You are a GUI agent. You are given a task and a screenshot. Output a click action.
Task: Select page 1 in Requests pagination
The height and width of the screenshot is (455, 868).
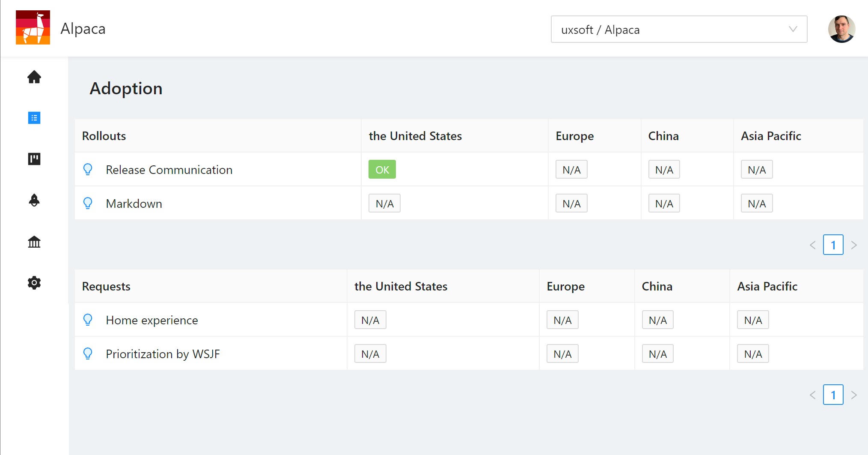click(833, 395)
